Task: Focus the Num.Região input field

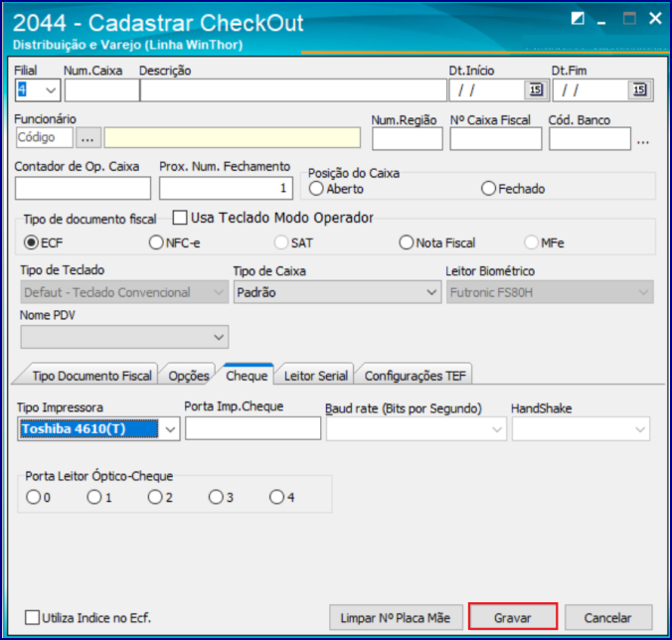Action: pos(408,139)
